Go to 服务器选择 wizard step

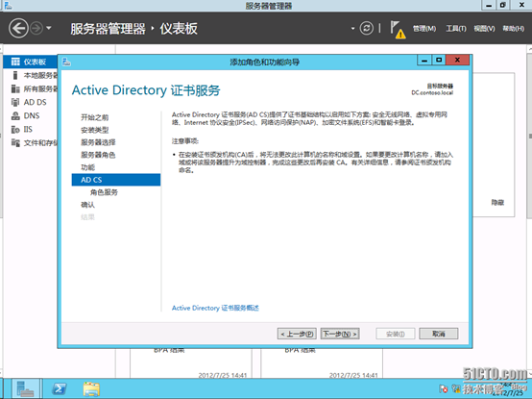click(98, 142)
